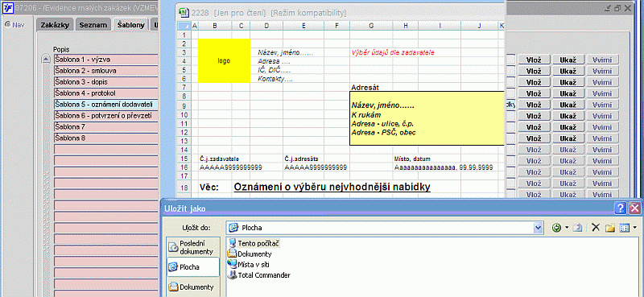
Task: Click Vlož for Šablona 1 - výzva
Action: 534,60
